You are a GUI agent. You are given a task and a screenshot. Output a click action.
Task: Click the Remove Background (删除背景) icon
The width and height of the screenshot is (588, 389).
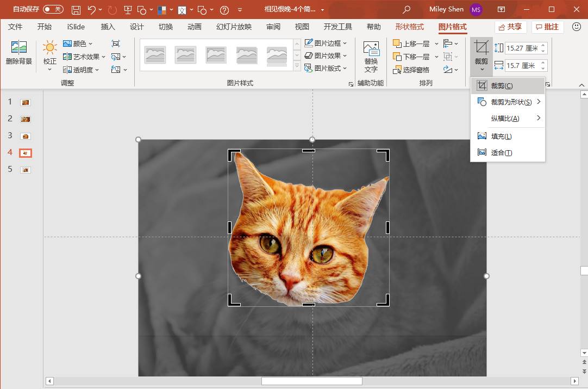(x=19, y=52)
